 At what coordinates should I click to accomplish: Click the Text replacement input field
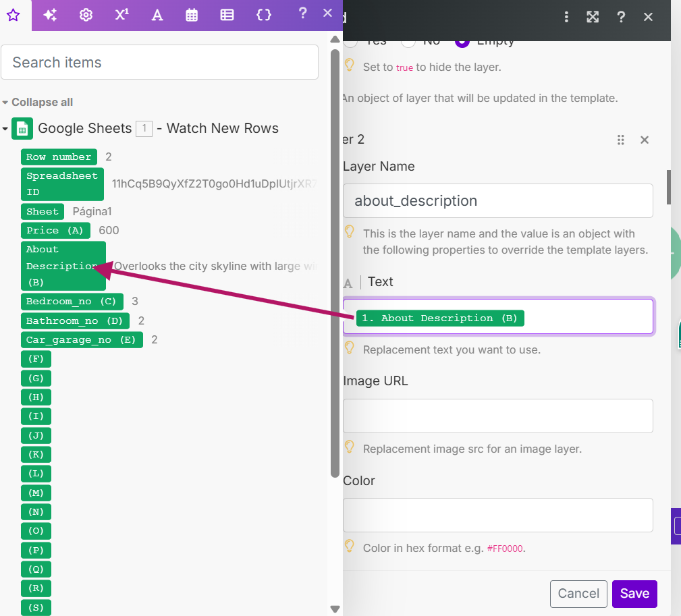tap(497, 316)
